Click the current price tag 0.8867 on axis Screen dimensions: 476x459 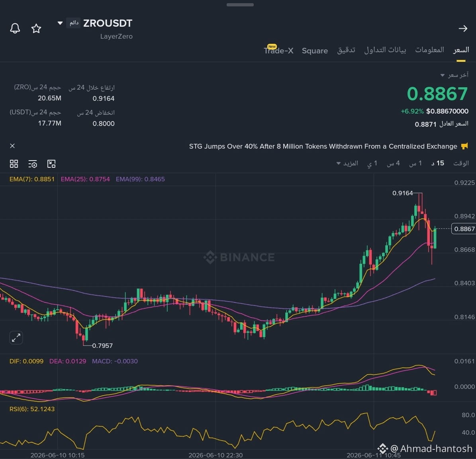[x=464, y=229]
